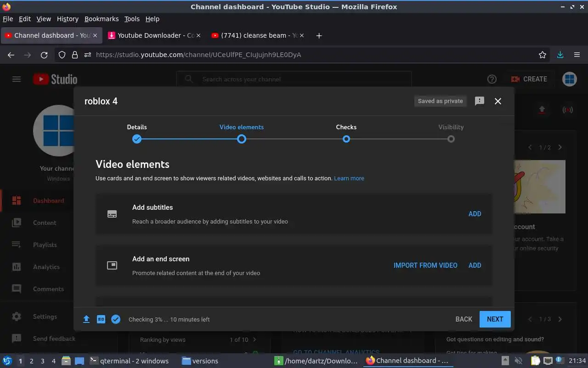588x368 pixels.
Task: Open Playlists in the sidebar
Action: click(37, 245)
